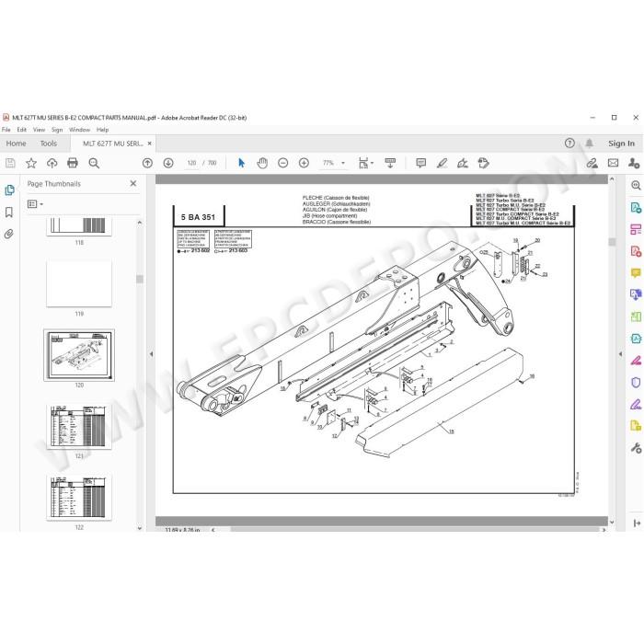View notifications bell
The height and width of the screenshot is (644, 644).
point(590,143)
